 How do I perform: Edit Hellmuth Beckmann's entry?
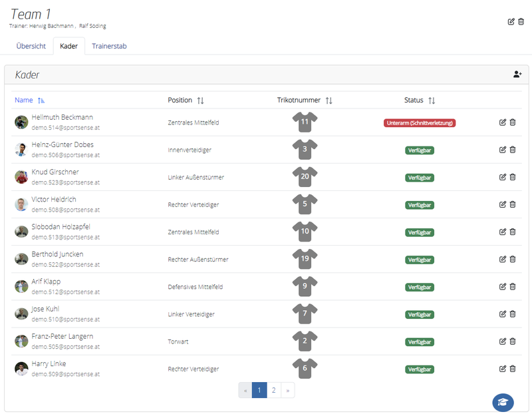503,122
